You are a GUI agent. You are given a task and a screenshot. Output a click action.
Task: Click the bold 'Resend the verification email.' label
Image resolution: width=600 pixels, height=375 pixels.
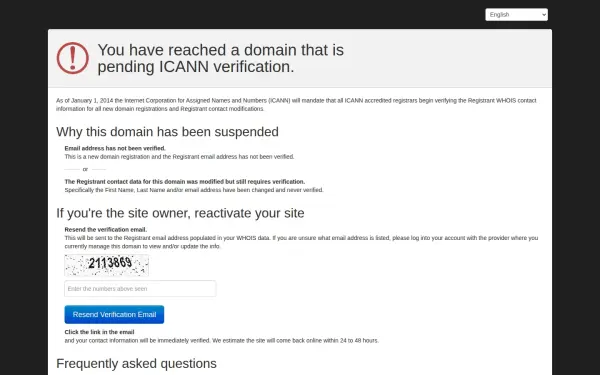(106, 230)
